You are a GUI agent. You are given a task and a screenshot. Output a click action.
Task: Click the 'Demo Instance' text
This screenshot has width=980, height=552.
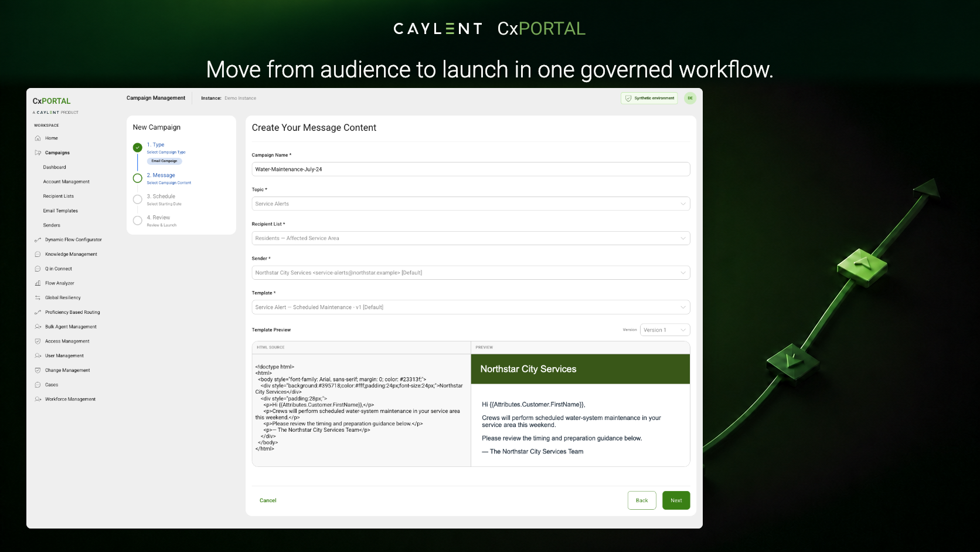tap(240, 98)
